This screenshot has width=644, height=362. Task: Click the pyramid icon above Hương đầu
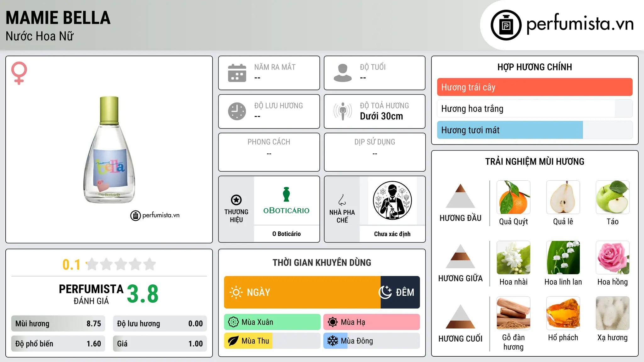pyautogui.click(x=461, y=196)
